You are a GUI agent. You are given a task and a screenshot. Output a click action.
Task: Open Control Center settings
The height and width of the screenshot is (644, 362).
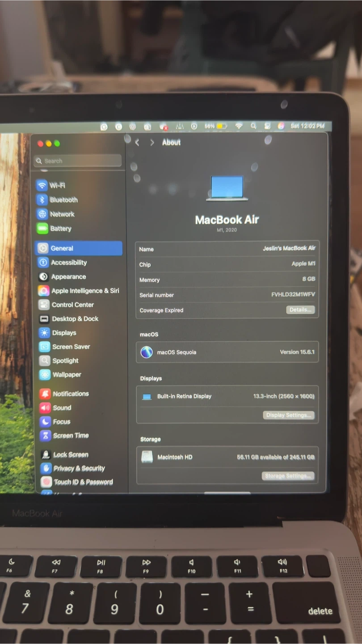coord(72,305)
